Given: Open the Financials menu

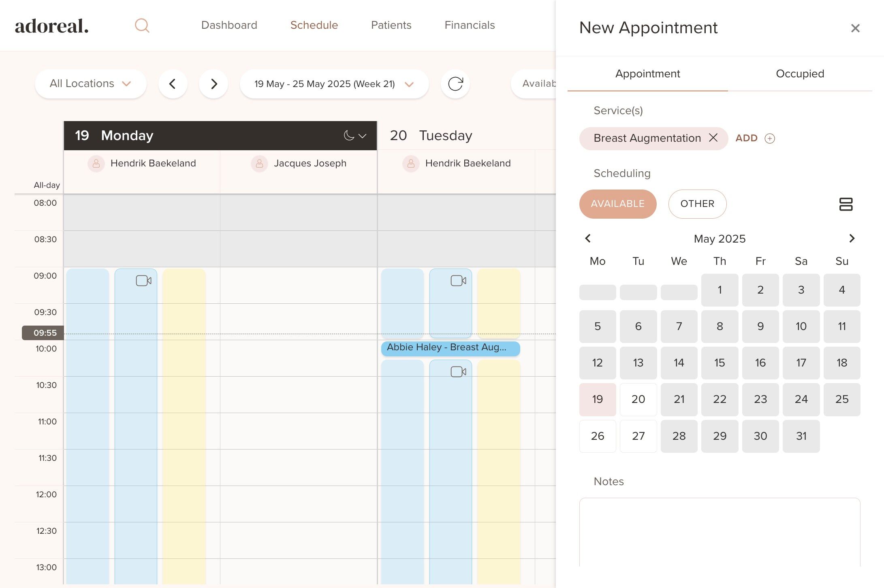Looking at the screenshot, I should (x=469, y=25).
